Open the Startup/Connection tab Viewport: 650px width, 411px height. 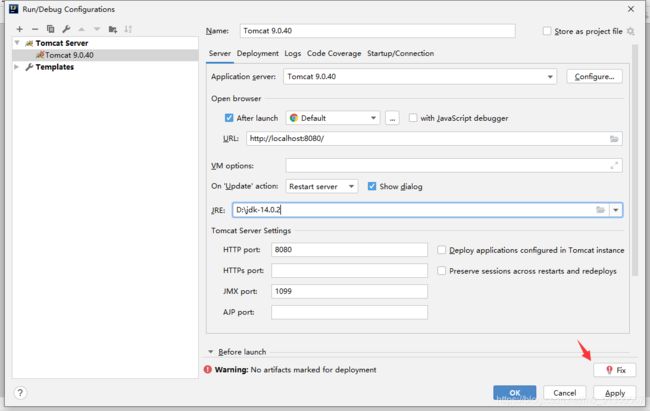[400, 54]
